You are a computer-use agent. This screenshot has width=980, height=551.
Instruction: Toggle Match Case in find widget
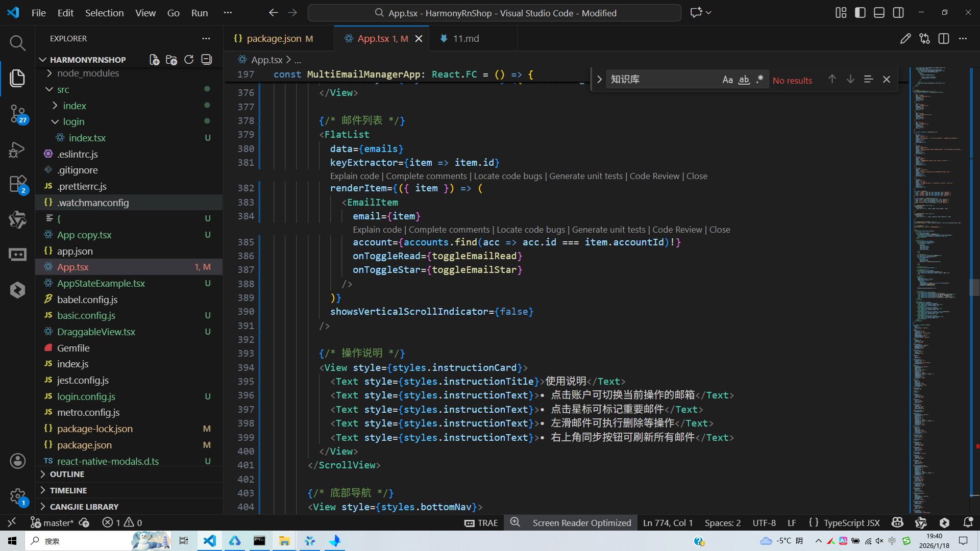[727, 80]
